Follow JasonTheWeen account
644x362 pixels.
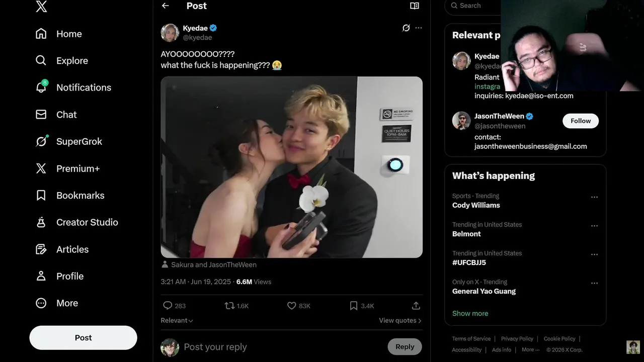coord(580,121)
